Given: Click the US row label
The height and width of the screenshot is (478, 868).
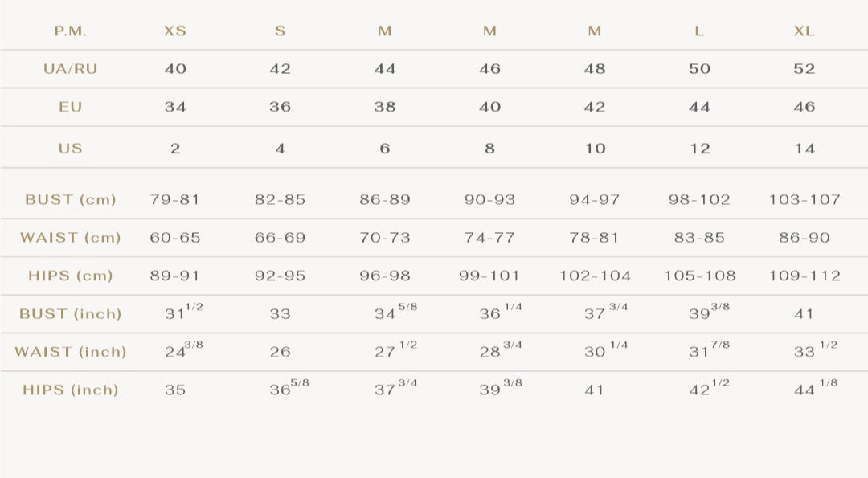Looking at the screenshot, I should [x=71, y=149].
